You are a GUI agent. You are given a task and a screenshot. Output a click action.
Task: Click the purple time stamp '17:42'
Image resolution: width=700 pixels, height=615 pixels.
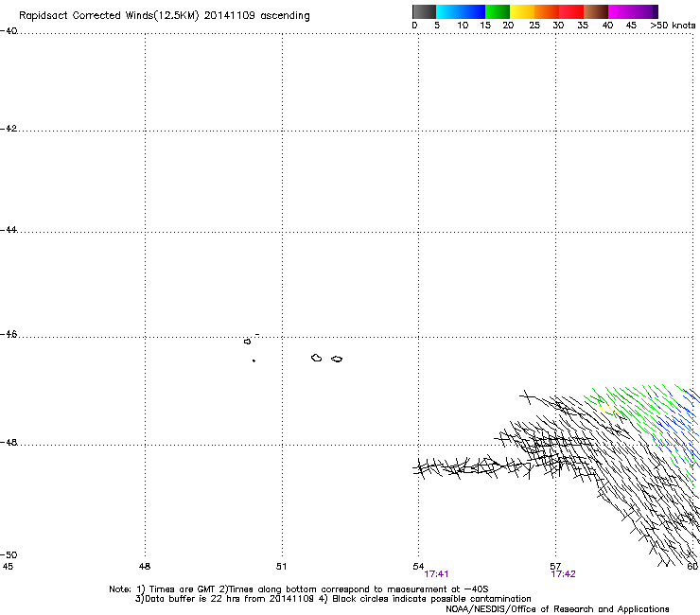[x=564, y=574]
